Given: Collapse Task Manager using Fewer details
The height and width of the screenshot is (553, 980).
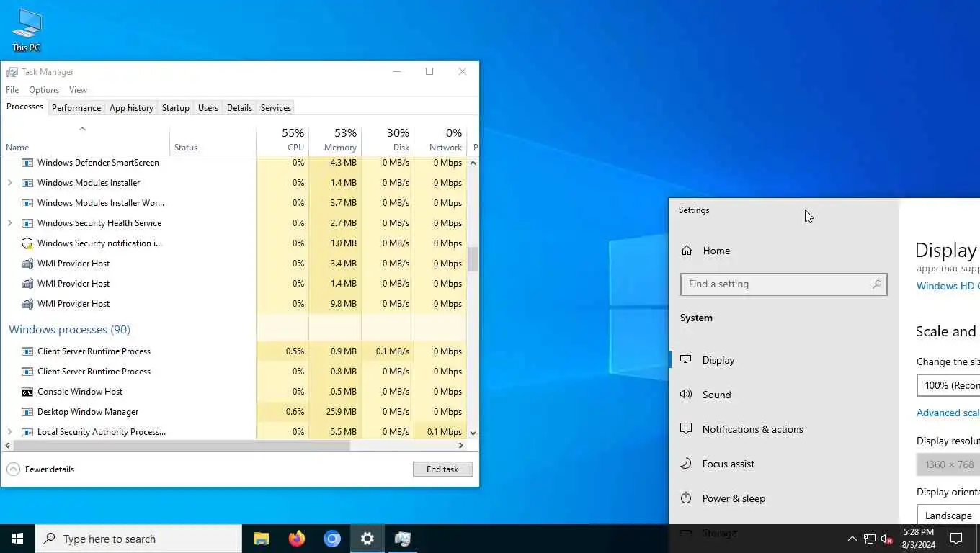Looking at the screenshot, I should pos(41,469).
